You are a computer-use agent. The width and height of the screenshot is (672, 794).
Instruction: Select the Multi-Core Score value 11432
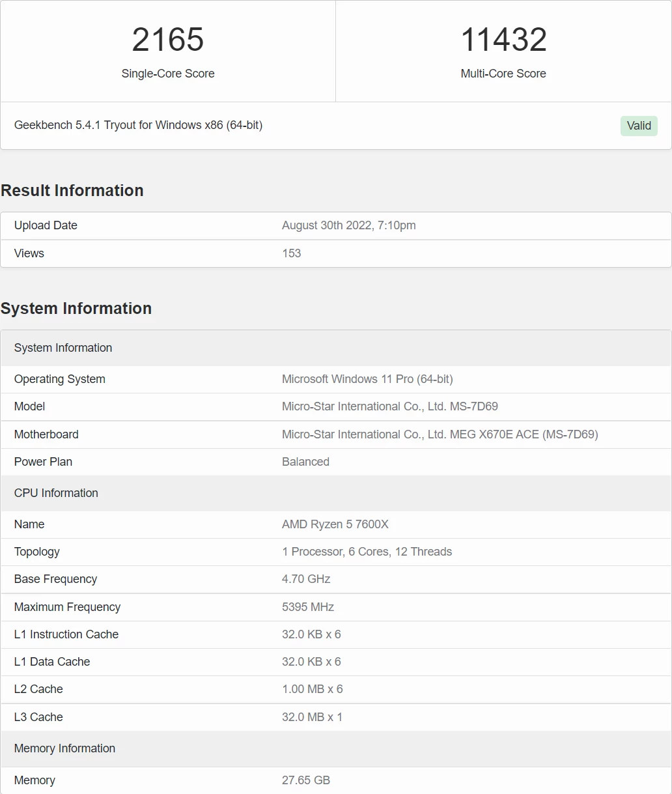point(503,40)
